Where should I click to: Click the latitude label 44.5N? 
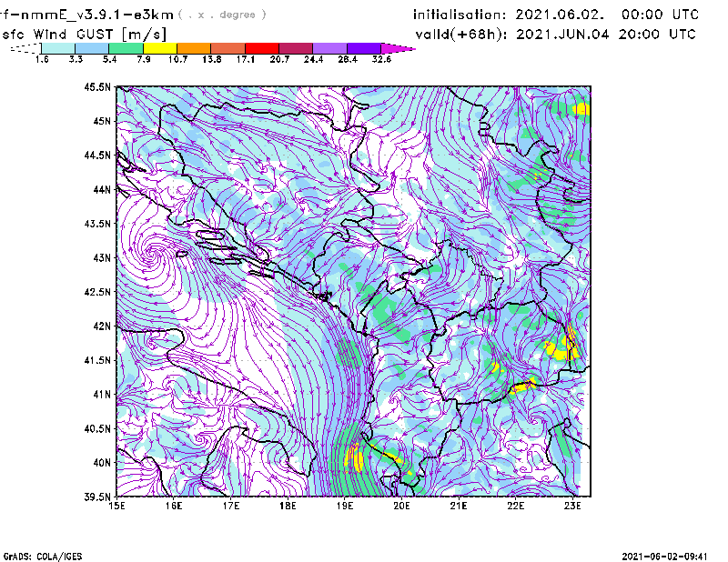point(97,156)
